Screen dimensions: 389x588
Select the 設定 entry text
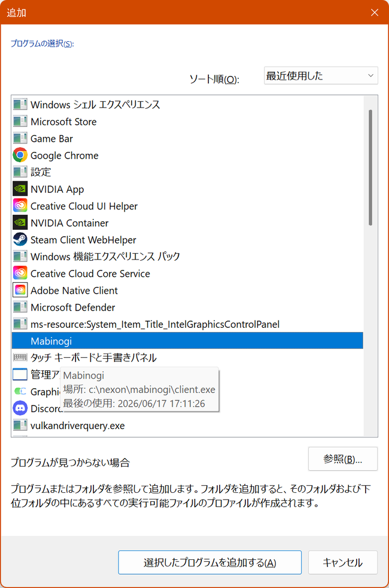click(x=41, y=172)
